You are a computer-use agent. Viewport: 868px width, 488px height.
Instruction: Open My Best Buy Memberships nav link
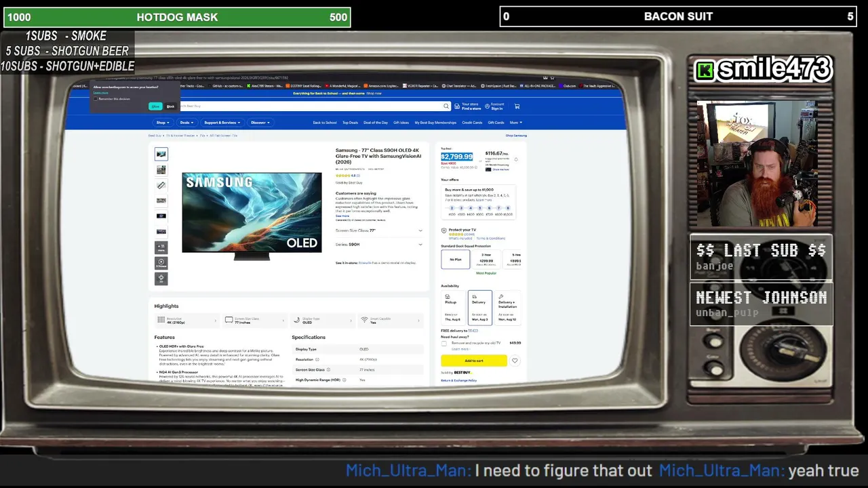[435, 123]
